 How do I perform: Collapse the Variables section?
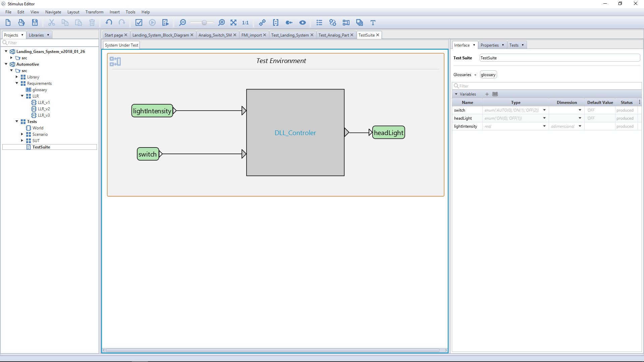click(456, 94)
